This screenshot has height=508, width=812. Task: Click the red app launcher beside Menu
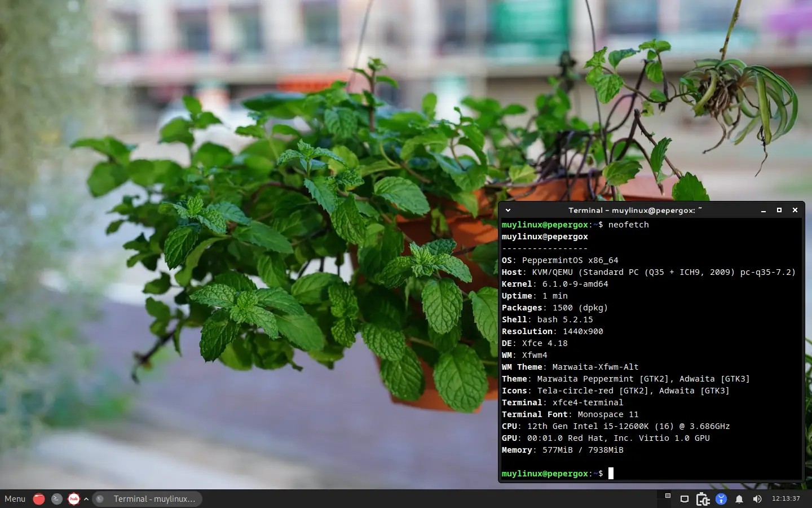[39, 499]
